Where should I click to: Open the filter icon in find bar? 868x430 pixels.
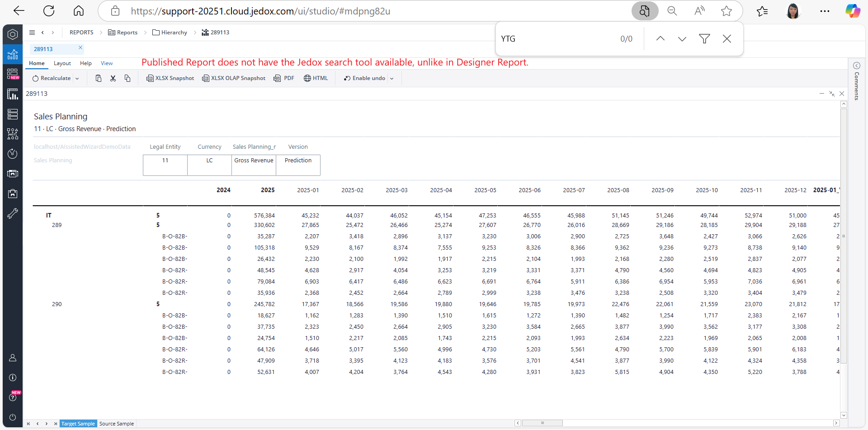(x=704, y=39)
